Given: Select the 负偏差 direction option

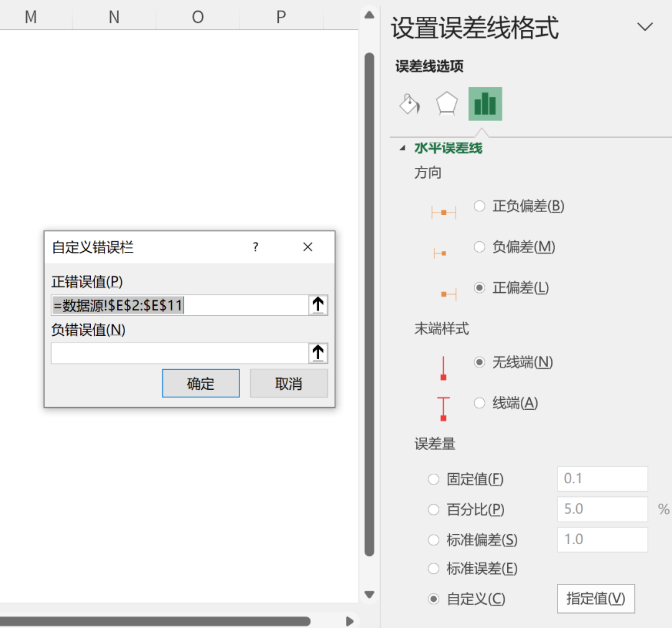Looking at the screenshot, I should pos(480,247).
